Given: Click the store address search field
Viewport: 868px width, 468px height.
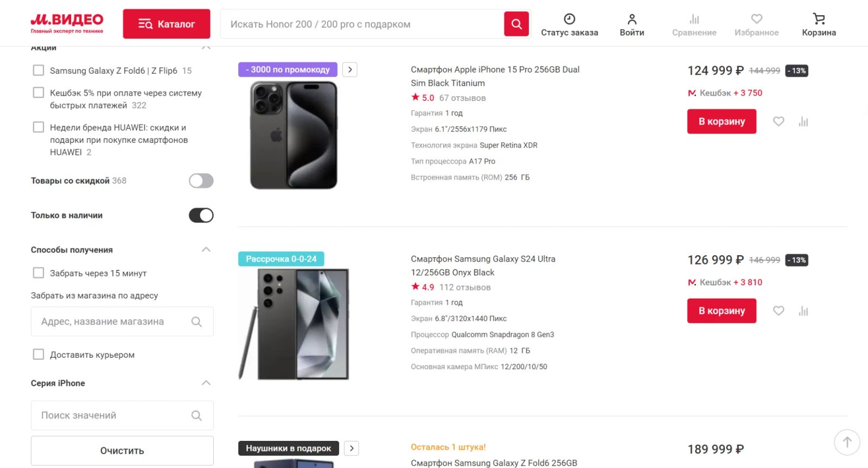Looking at the screenshot, I should click(114, 321).
